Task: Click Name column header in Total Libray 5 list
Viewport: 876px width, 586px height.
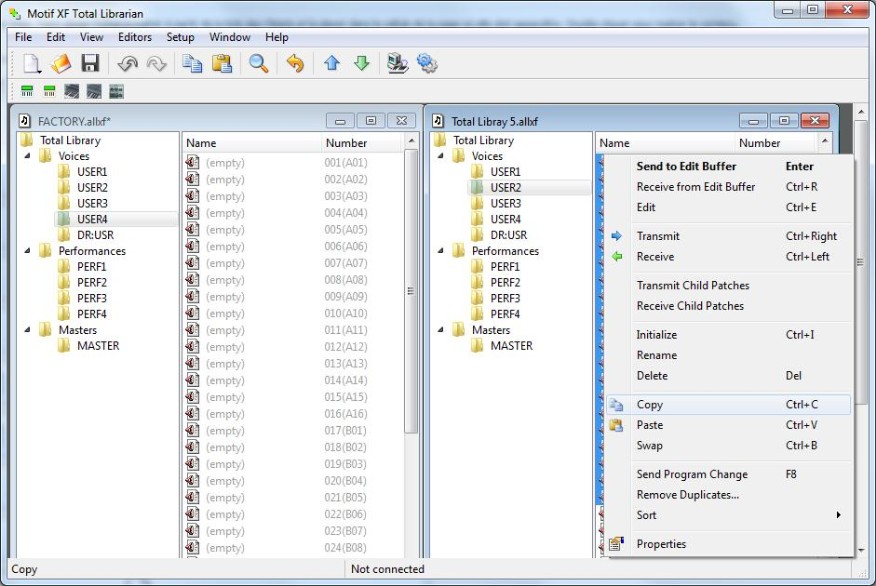Action: coord(665,143)
